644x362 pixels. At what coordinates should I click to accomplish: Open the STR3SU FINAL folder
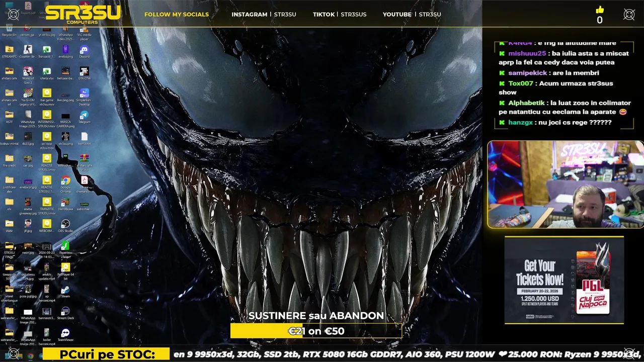tap(9, 249)
